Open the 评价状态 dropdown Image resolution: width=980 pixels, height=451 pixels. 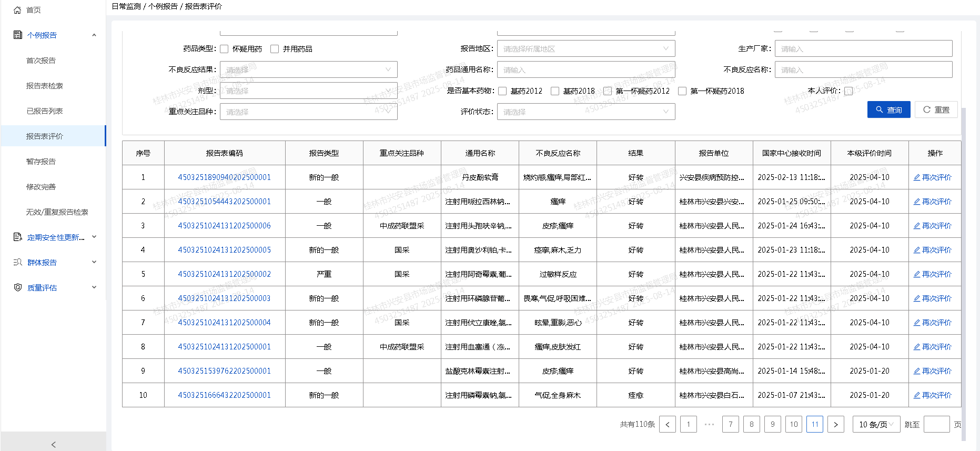(585, 112)
